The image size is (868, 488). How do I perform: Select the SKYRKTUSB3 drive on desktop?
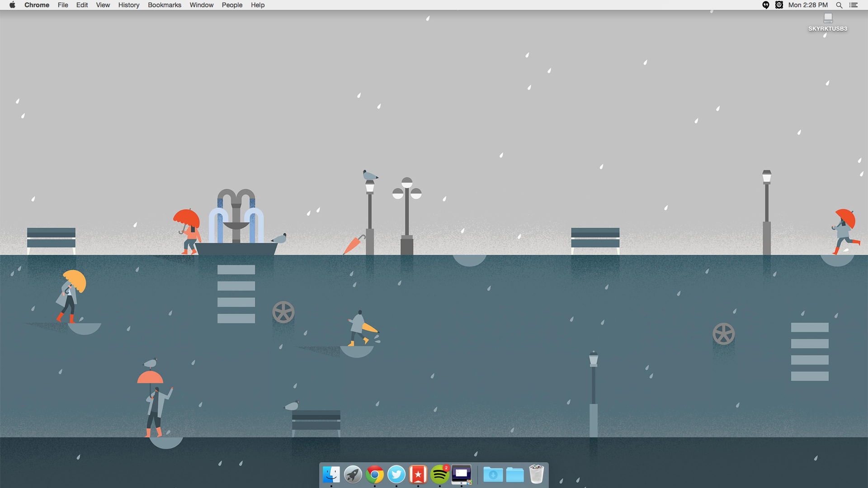(828, 19)
